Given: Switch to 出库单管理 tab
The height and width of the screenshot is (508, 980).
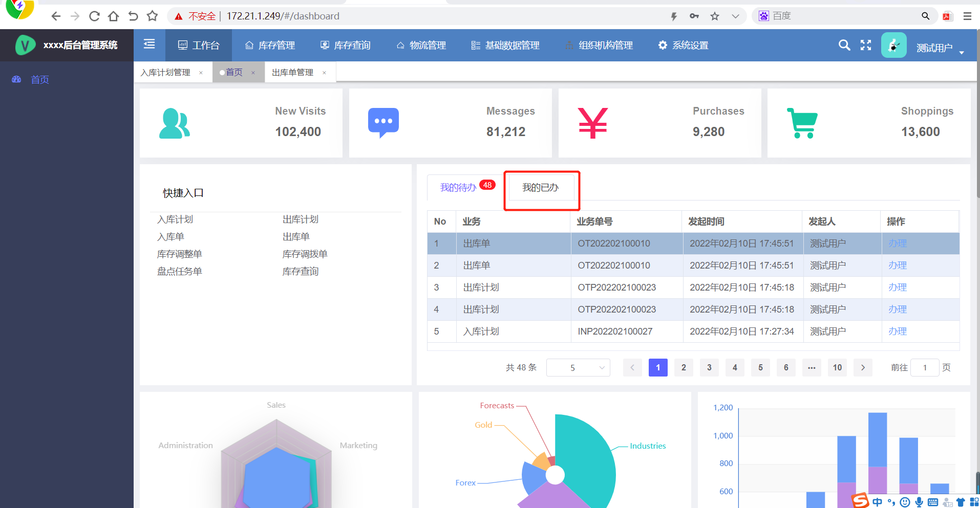Looking at the screenshot, I should (293, 73).
